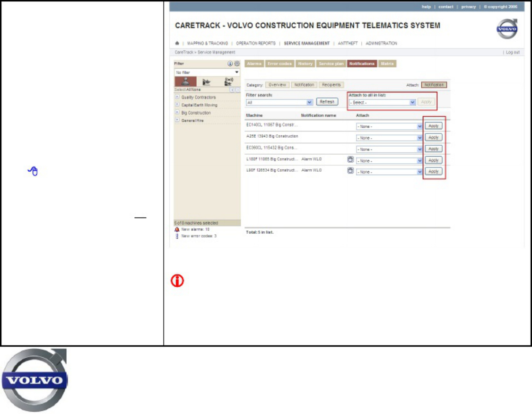This screenshot has width=532, height=414.
Task: Select the customer (person) filter icon
Action: (x=185, y=81)
